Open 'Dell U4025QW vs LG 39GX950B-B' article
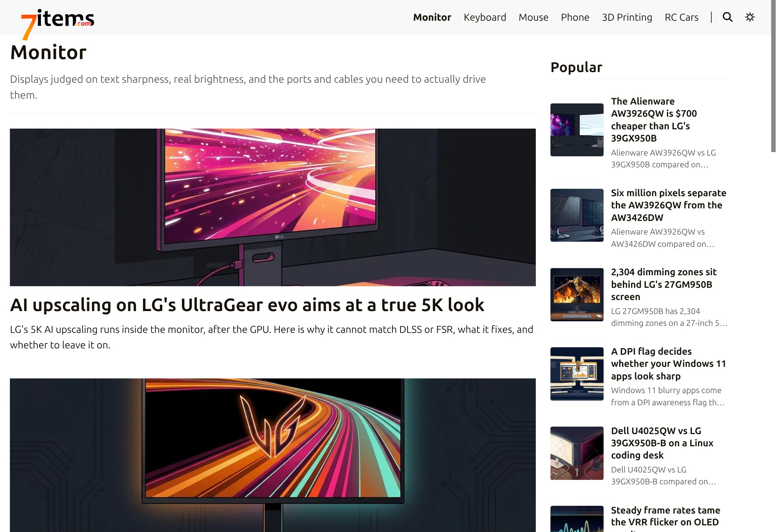This screenshot has width=776, height=532. (x=662, y=443)
